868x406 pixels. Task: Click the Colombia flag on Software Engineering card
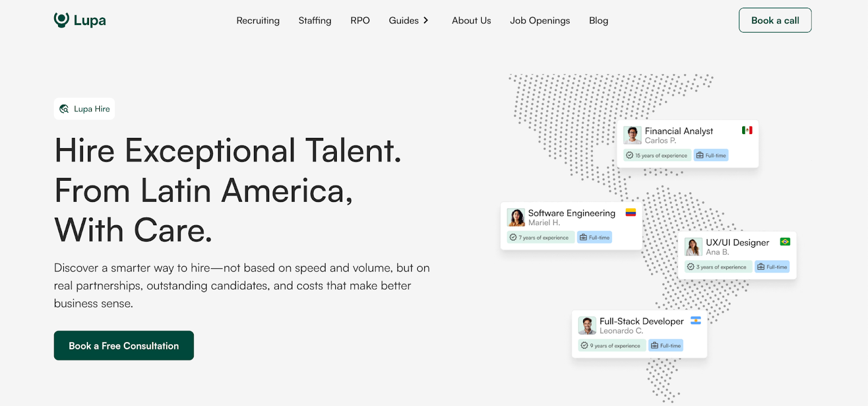(x=630, y=212)
